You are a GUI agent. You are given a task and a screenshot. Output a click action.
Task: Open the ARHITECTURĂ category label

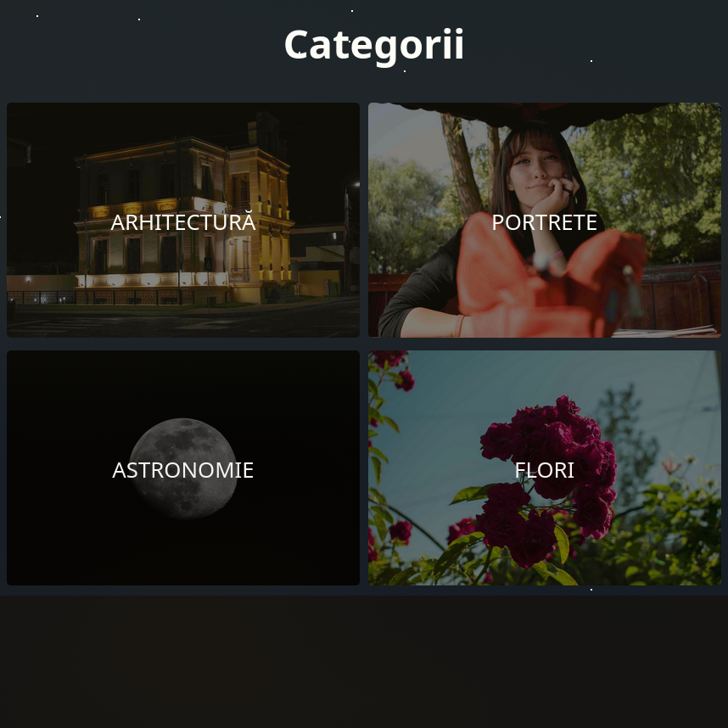[183, 222]
